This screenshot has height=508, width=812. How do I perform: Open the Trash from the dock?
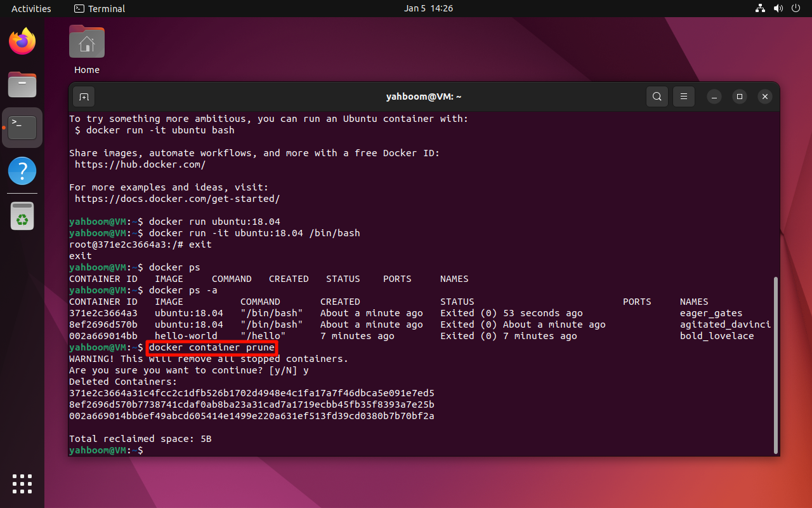22,215
